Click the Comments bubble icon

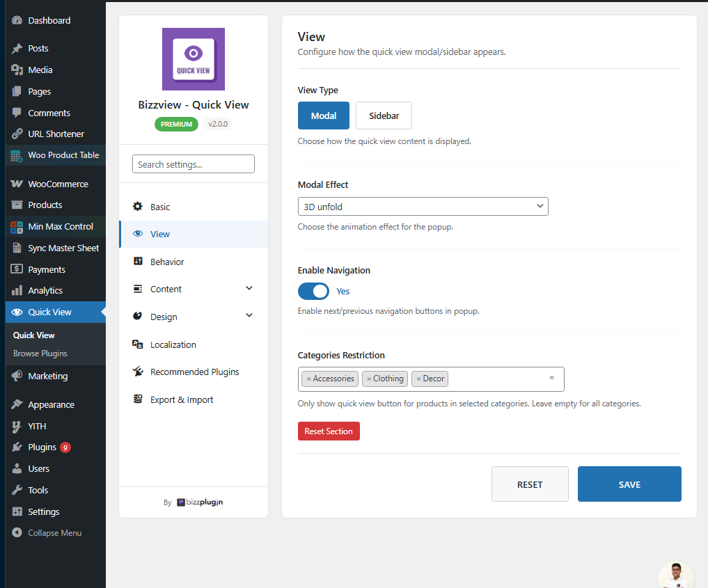click(x=17, y=113)
